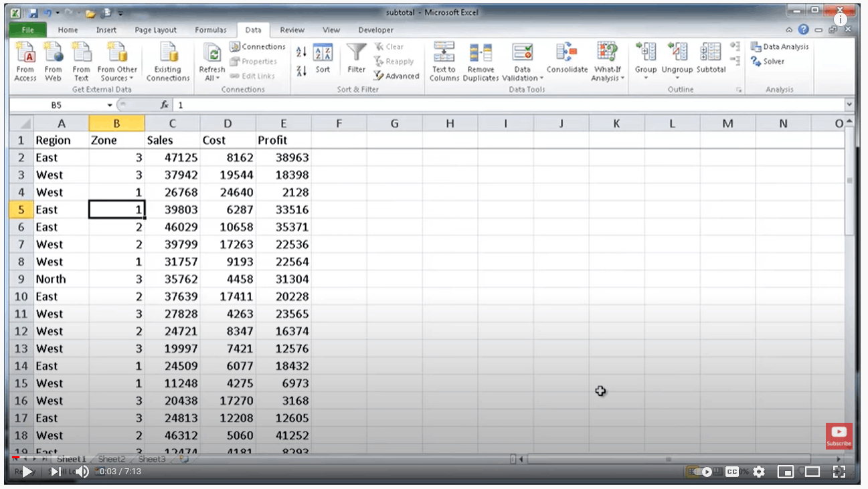Open the Sort dialog
The image size is (868, 489).
click(x=323, y=58)
